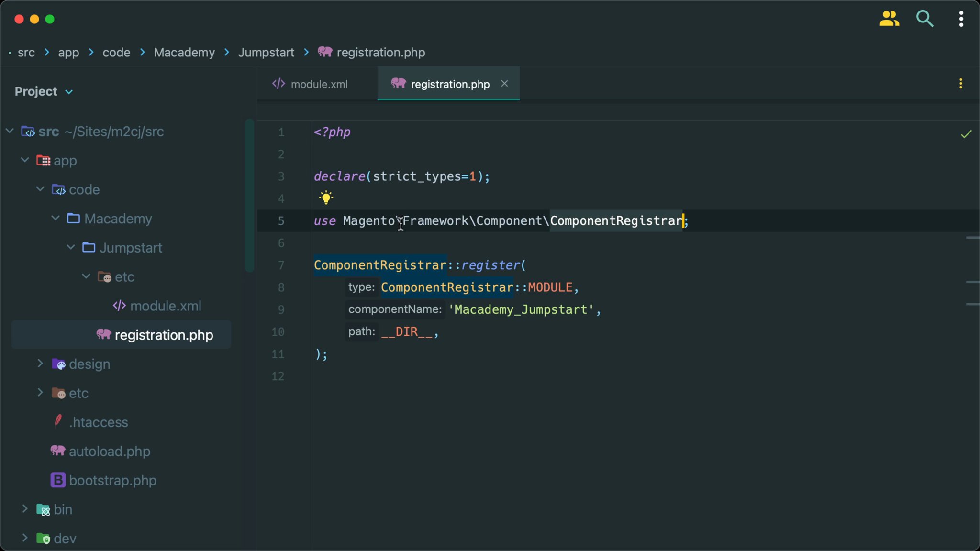Click the src module root icon
The height and width of the screenshot is (551, 980).
(27, 132)
